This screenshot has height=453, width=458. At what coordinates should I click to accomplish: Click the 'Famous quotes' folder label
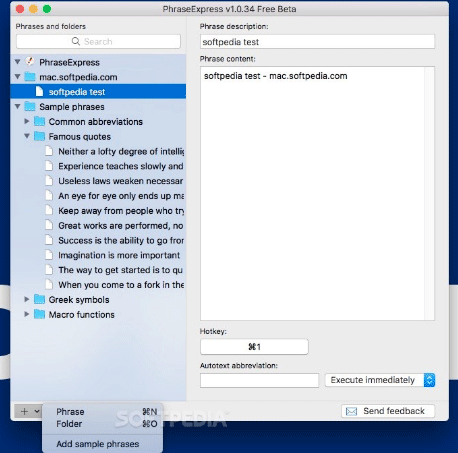(80, 136)
